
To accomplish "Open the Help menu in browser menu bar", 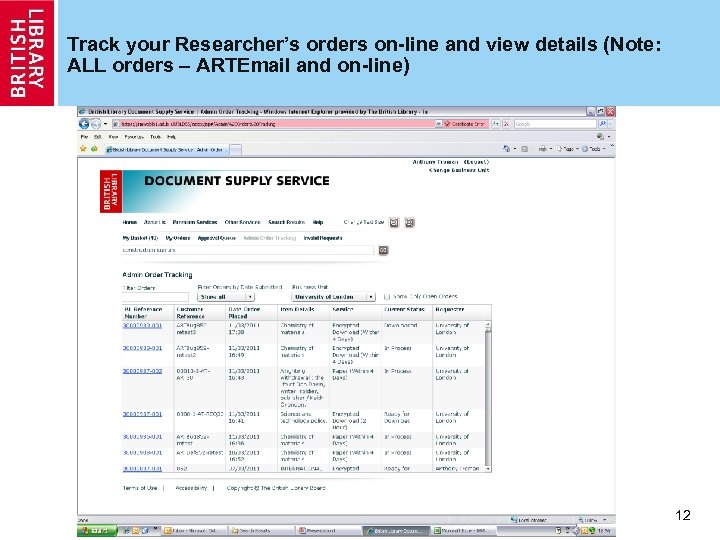I will pos(171,137).
